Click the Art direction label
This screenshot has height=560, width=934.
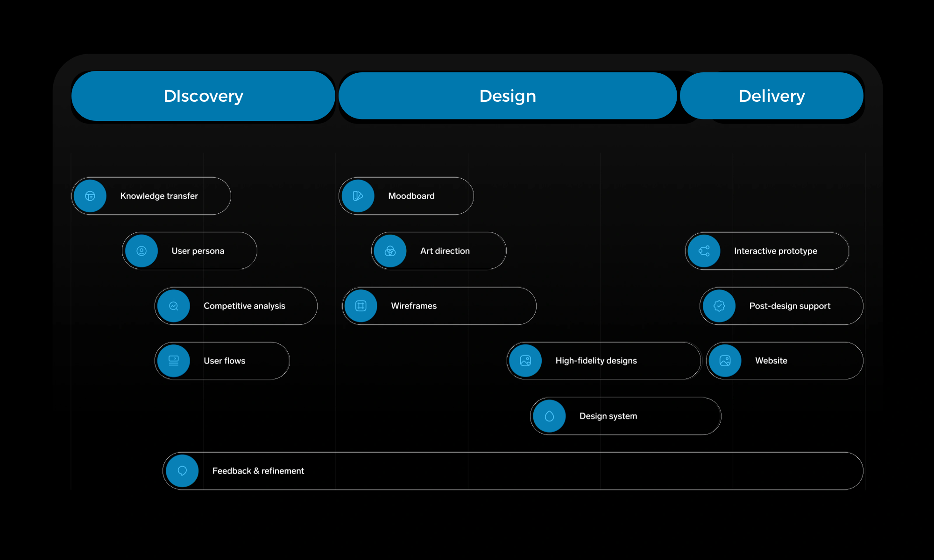click(445, 251)
